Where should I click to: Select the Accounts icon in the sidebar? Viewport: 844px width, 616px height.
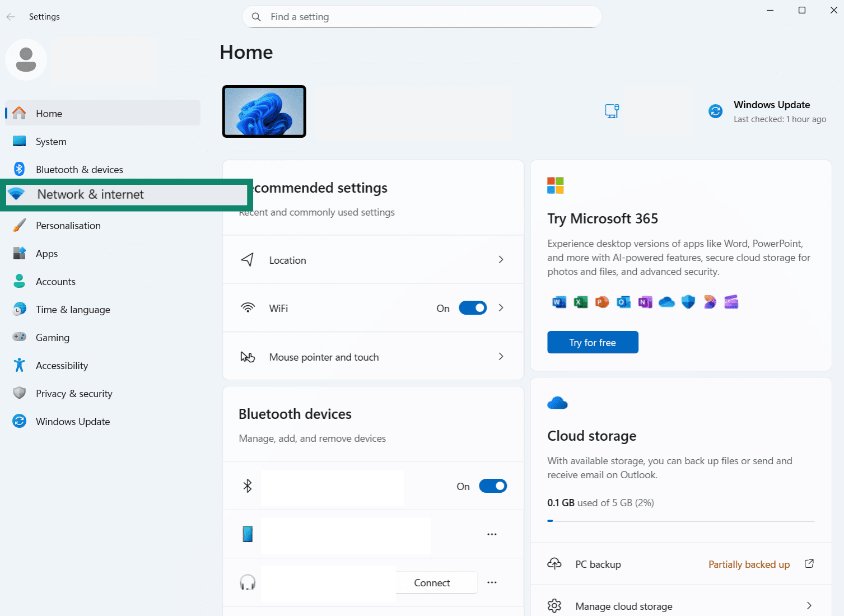click(x=20, y=281)
